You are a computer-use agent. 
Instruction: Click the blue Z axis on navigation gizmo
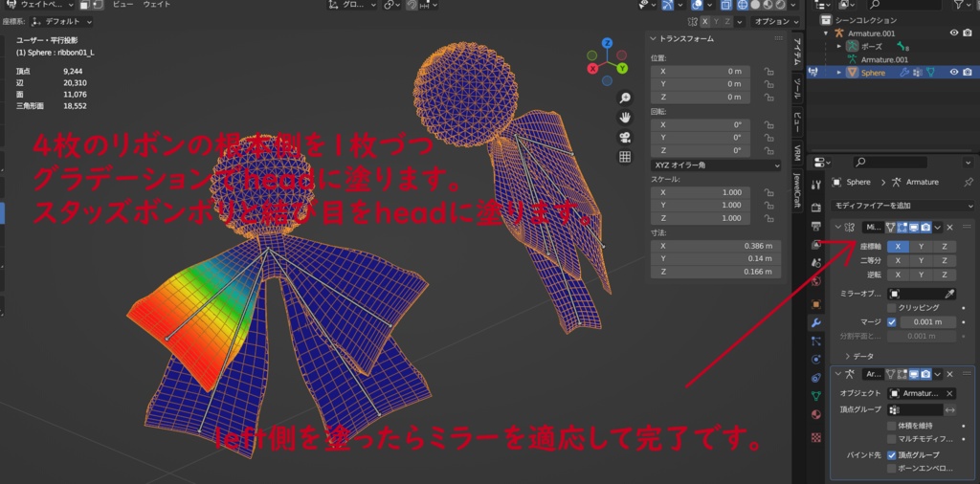(607, 43)
